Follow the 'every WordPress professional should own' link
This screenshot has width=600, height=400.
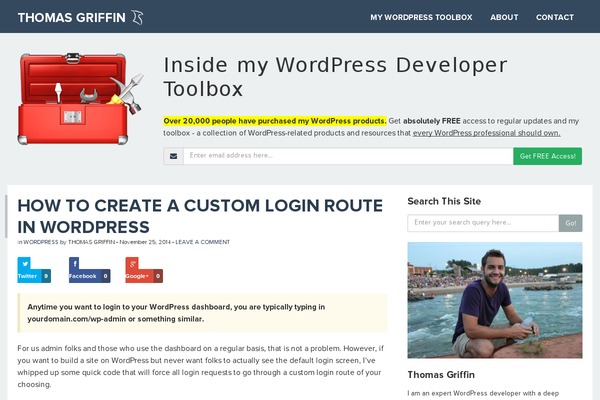[486, 133]
